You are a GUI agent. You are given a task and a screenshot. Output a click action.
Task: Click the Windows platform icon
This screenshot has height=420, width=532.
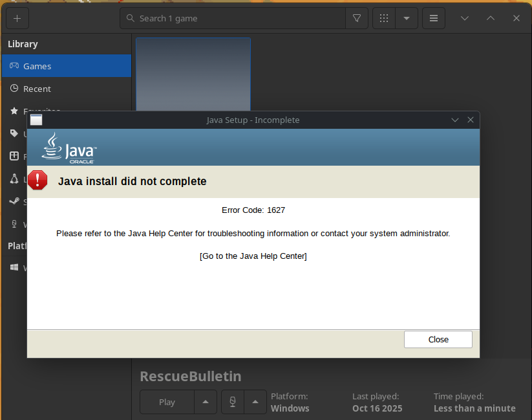click(14, 267)
